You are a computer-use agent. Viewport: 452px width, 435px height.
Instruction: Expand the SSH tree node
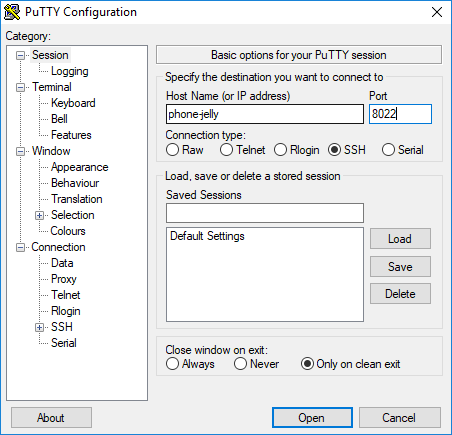pyautogui.click(x=39, y=327)
